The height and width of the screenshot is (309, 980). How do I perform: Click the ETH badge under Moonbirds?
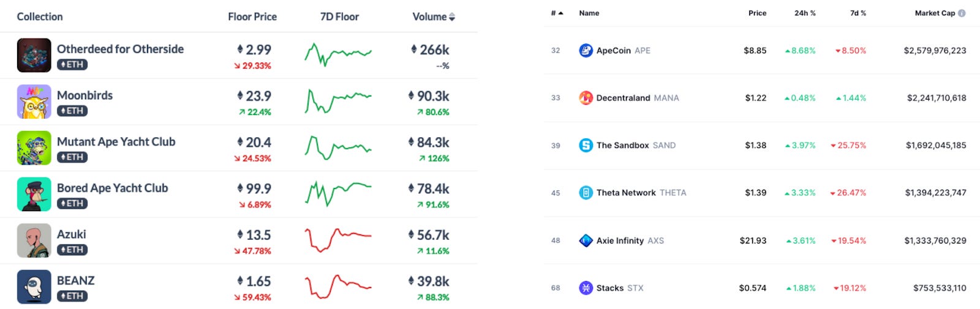tap(72, 111)
